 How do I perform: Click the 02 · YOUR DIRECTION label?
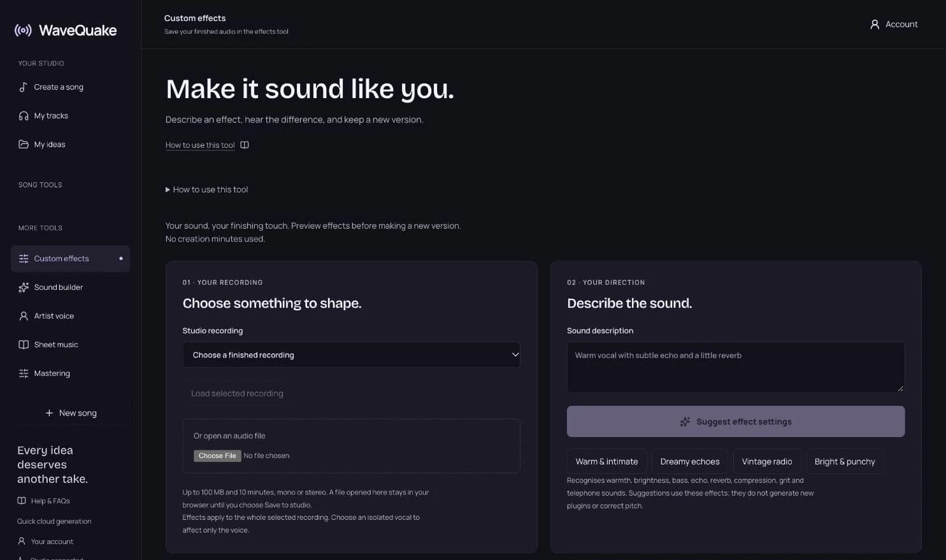click(x=606, y=282)
